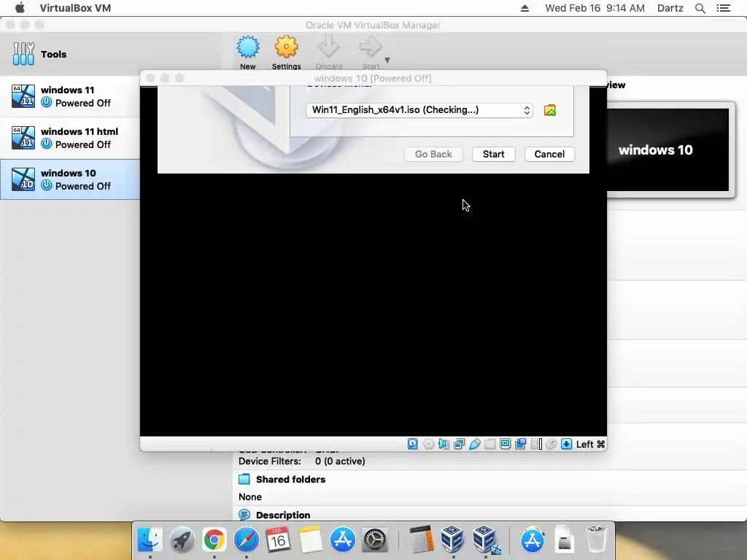Open the Apple menu

(20, 7)
